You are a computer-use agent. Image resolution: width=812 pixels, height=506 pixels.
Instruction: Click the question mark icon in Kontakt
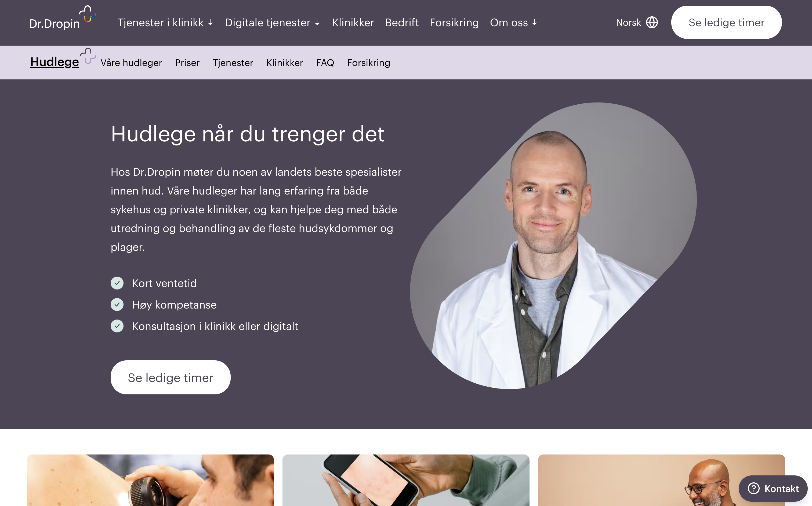tap(754, 488)
